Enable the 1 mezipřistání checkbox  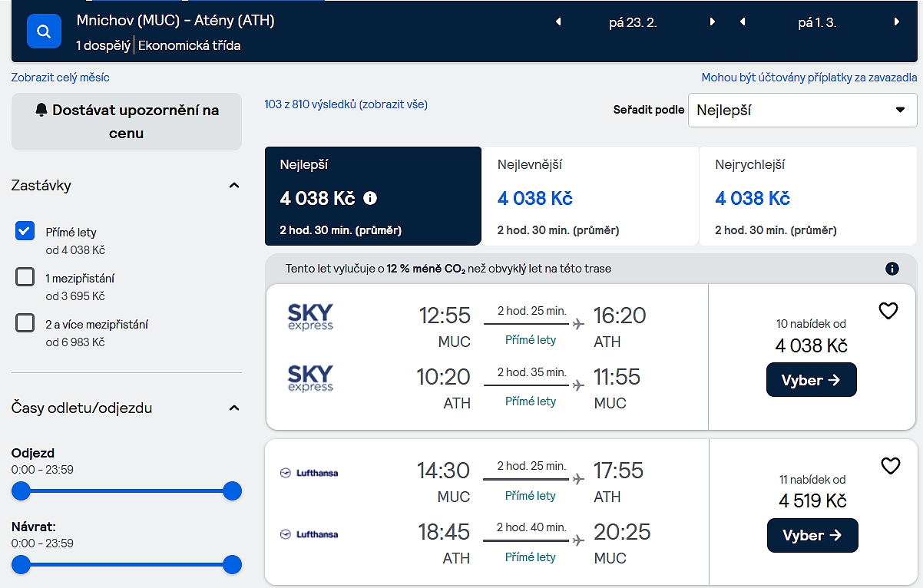(x=25, y=277)
